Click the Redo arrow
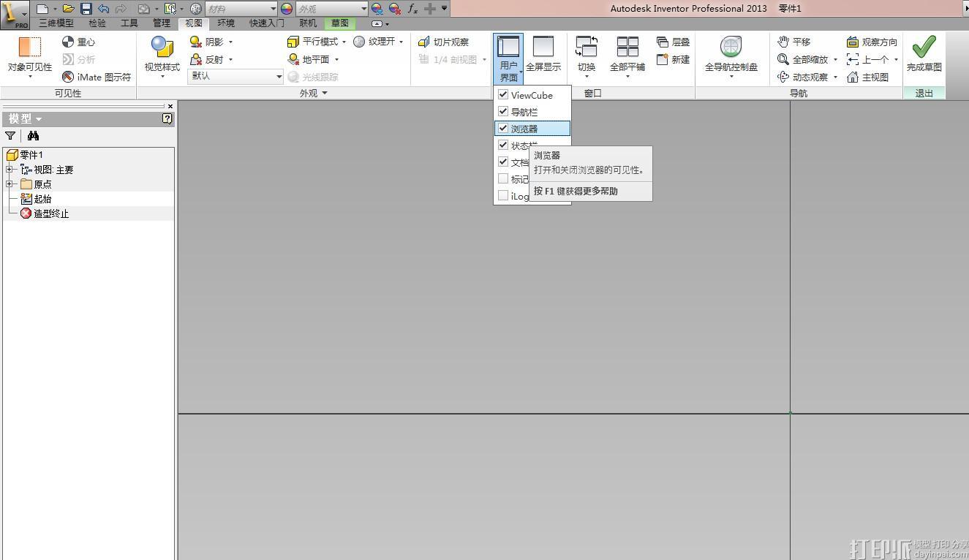969x560 pixels. pyautogui.click(x=121, y=9)
